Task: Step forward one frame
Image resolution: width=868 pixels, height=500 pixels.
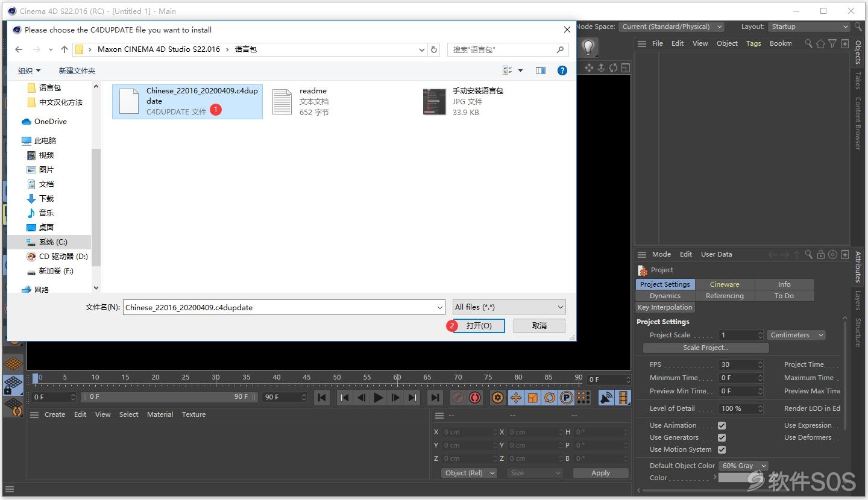Action: [395, 398]
